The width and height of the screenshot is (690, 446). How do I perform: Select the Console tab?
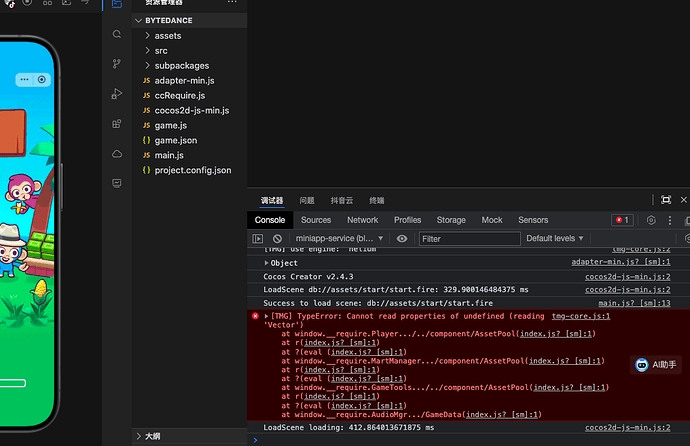pyautogui.click(x=270, y=220)
